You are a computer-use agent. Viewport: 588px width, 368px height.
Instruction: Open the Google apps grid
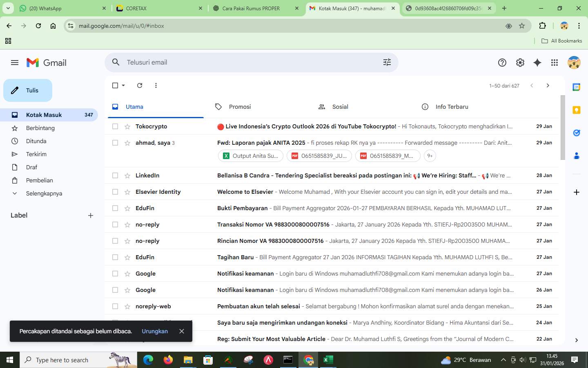pyautogui.click(x=554, y=62)
